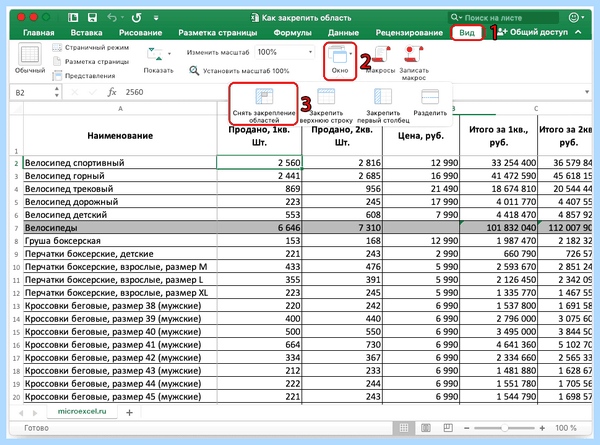Viewport: 600px width, 445px height.
Task: Click the Общий доступ share button
Action: 532,33
